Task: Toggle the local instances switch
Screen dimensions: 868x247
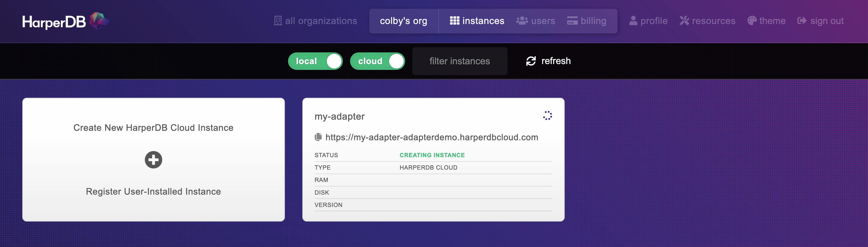Action: [x=315, y=61]
